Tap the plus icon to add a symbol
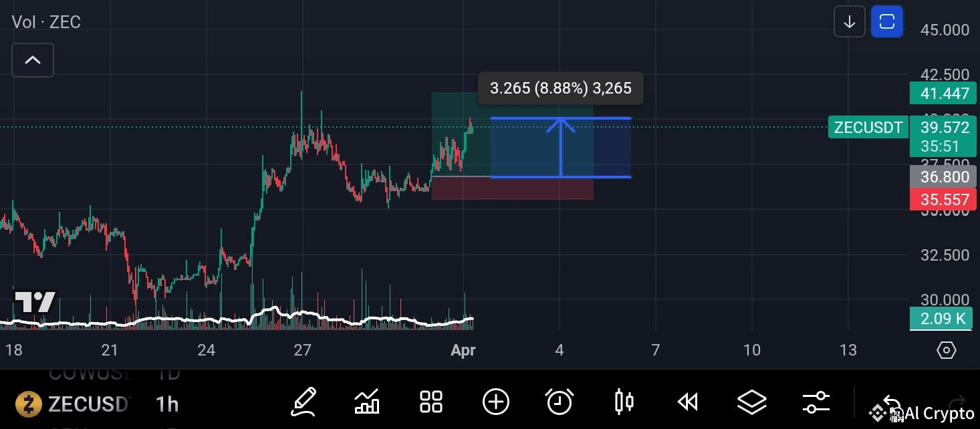The image size is (980, 429). point(495,402)
